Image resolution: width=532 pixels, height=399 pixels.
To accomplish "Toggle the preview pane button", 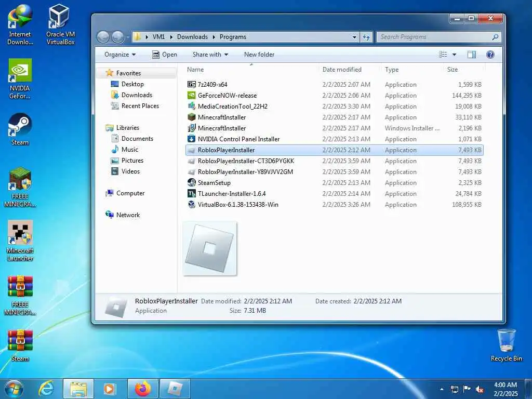I will (x=472, y=55).
